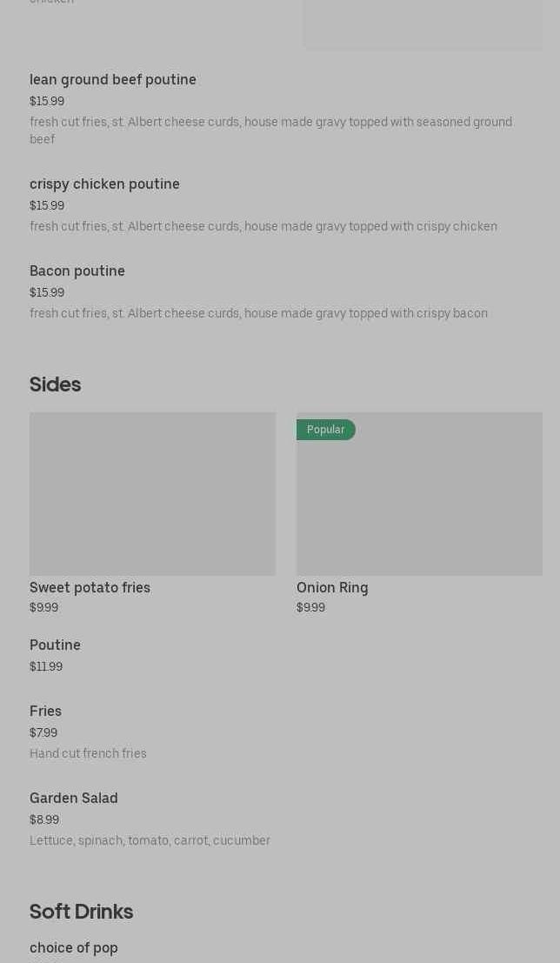This screenshot has width=560, height=963.
Task: Click the $11.99 Poutine price
Action: 46,667
